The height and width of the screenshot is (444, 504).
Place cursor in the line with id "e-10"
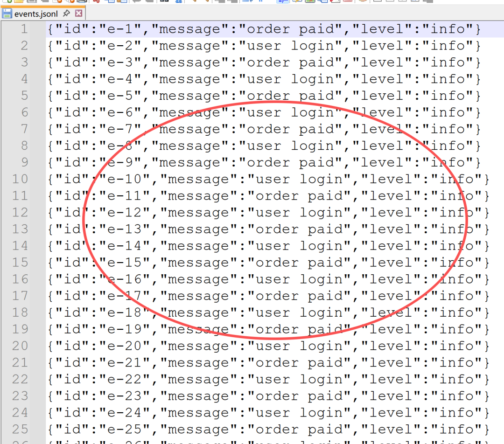[268, 180]
